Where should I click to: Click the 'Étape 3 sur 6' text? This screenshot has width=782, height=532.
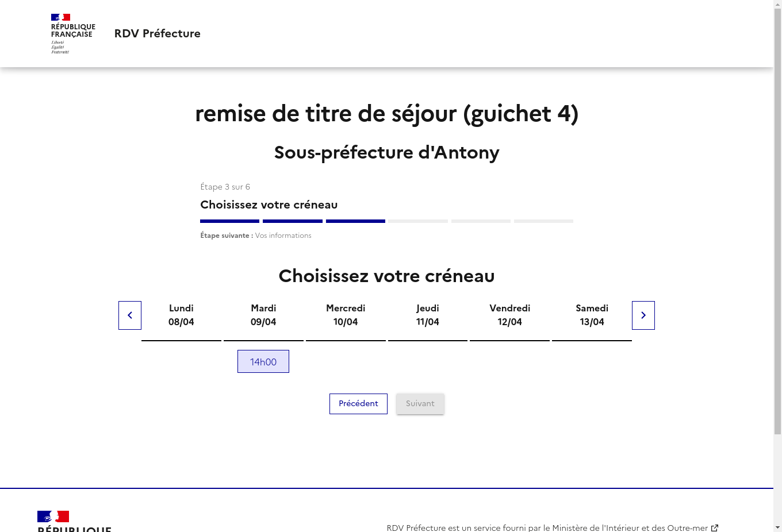tap(225, 187)
